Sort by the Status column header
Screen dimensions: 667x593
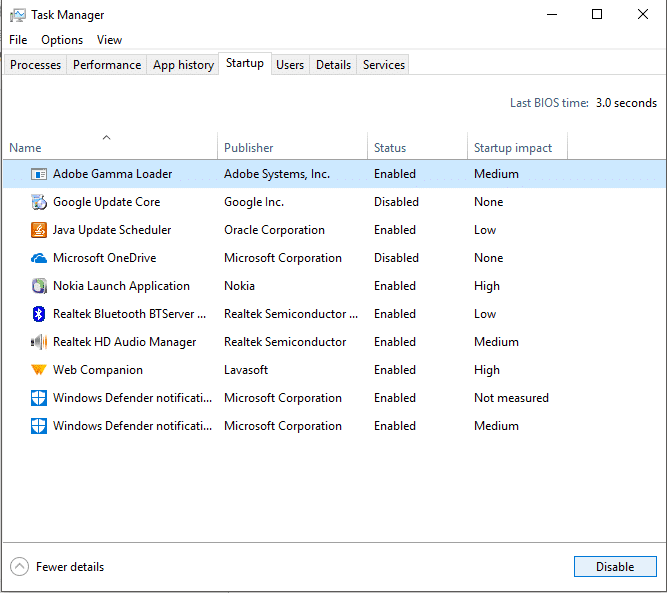click(x=418, y=146)
